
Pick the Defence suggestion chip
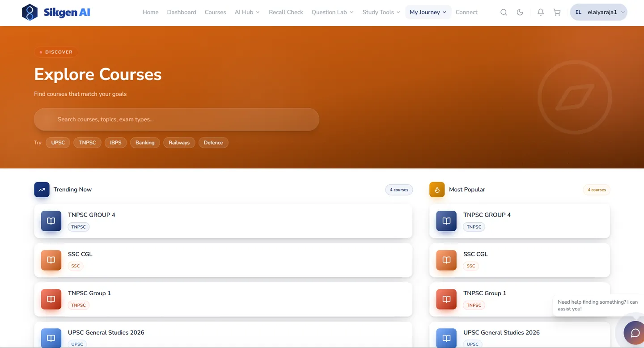coord(213,143)
